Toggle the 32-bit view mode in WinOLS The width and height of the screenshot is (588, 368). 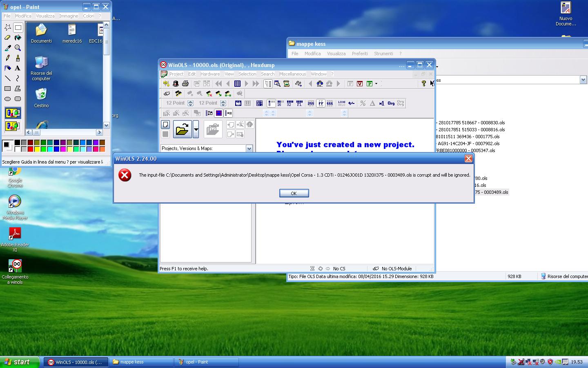(290, 103)
